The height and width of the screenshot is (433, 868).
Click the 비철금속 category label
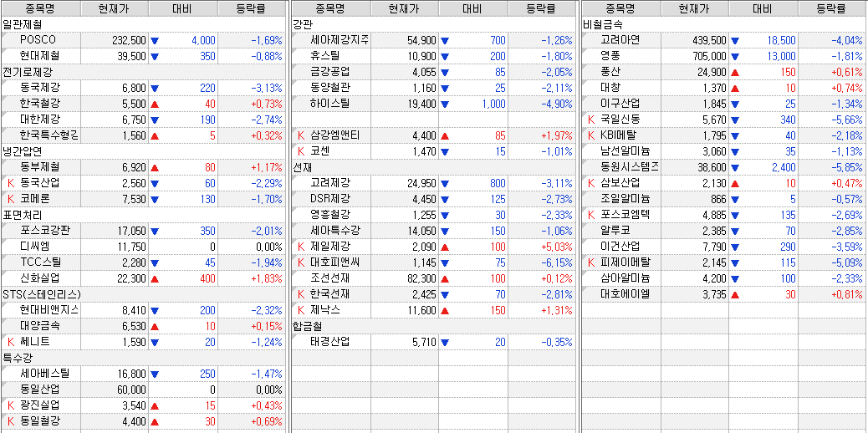(x=603, y=24)
